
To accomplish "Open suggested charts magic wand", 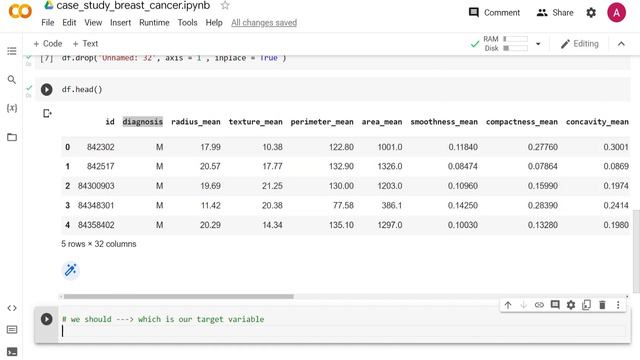I will click(x=70, y=270).
